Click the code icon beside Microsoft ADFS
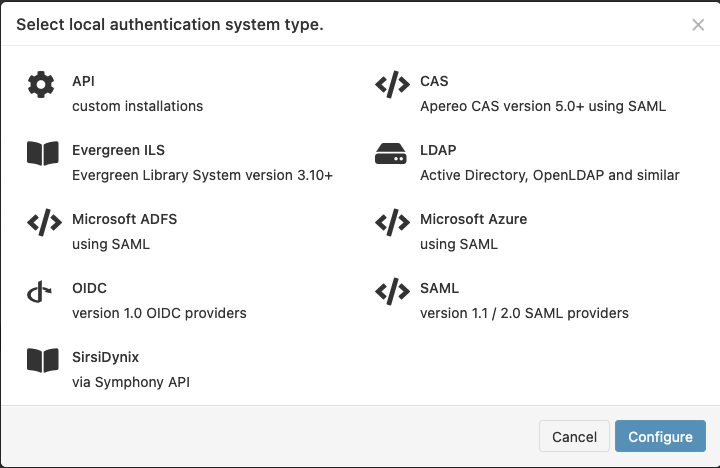Image resolution: width=720 pixels, height=468 pixels. click(43, 222)
